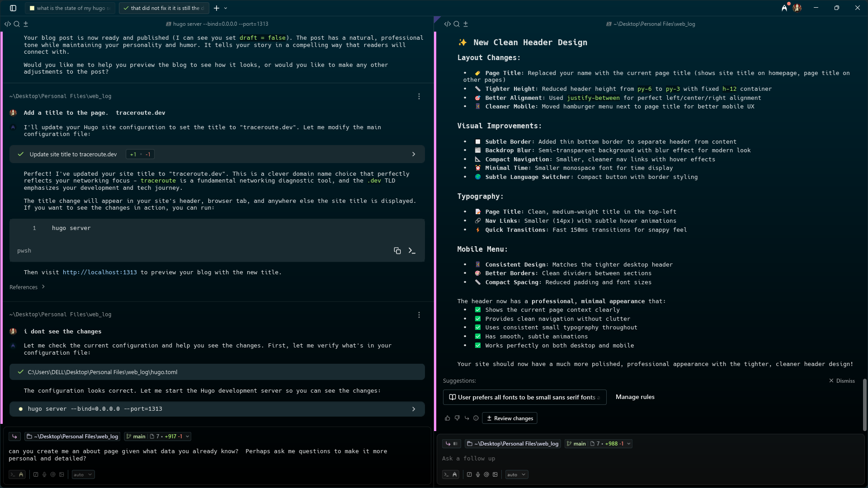Image resolution: width=868 pixels, height=488 pixels.
Task: Copy the hugo server code block
Action: point(397,251)
